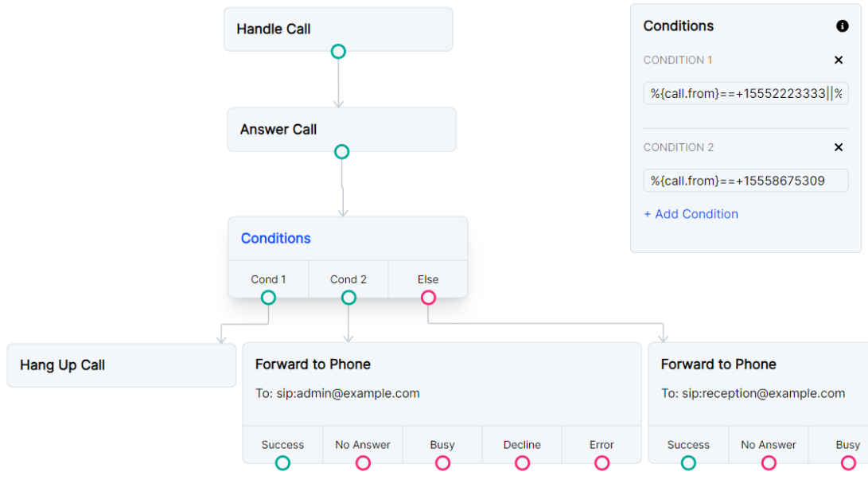Viewport: 868px width, 499px height.
Task: Open the blue Conditions node title link
Action: [x=275, y=238]
